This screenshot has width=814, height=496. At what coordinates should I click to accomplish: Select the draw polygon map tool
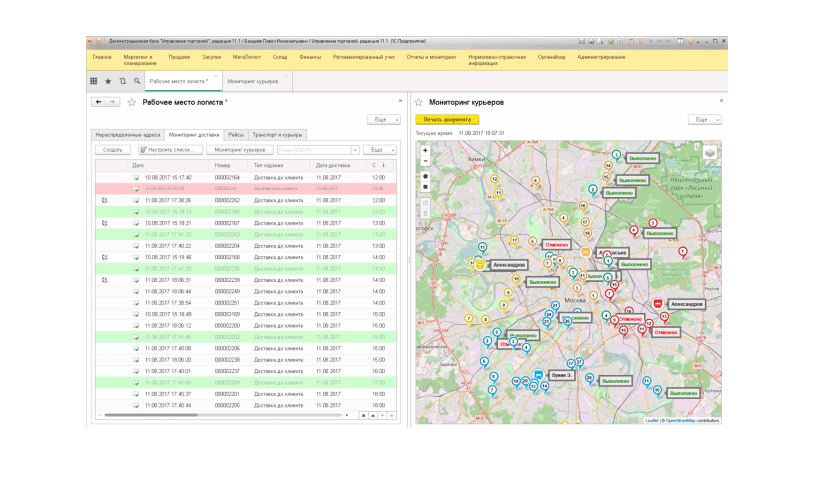[425, 176]
